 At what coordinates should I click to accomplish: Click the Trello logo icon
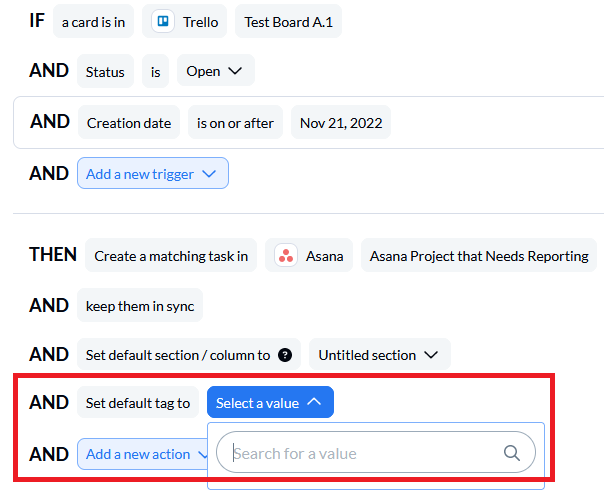click(x=163, y=21)
